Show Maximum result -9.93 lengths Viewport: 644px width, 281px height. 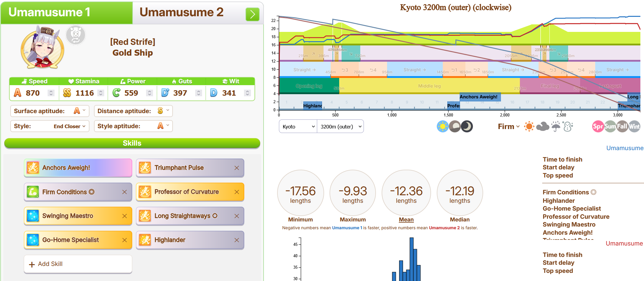point(353,193)
